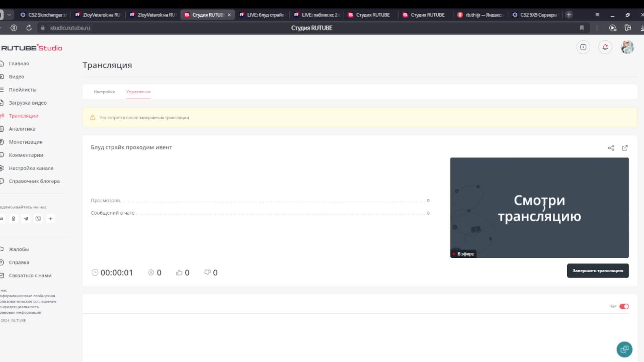The width and height of the screenshot is (644, 362).
Task: Click the Просмотров statistics row
Action: pyautogui.click(x=260, y=200)
